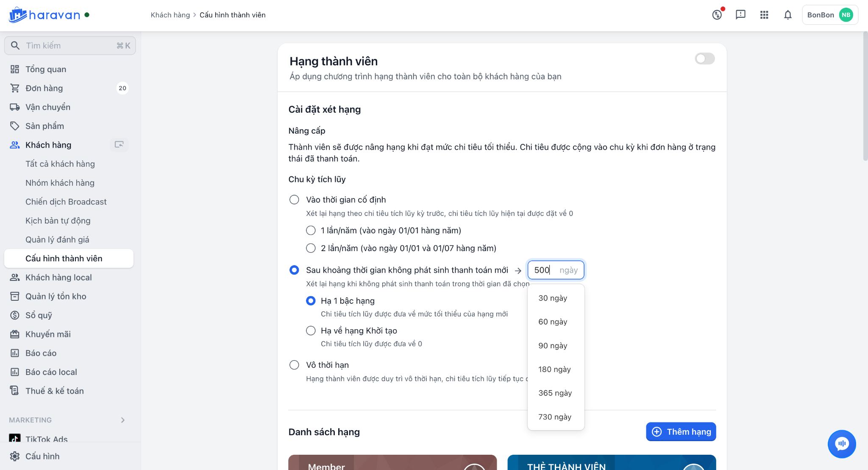This screenshot has height=470, width=868.
Task: Select Sau khoảng thời gian không phát sinh radio
Action: tap(294, 270)
